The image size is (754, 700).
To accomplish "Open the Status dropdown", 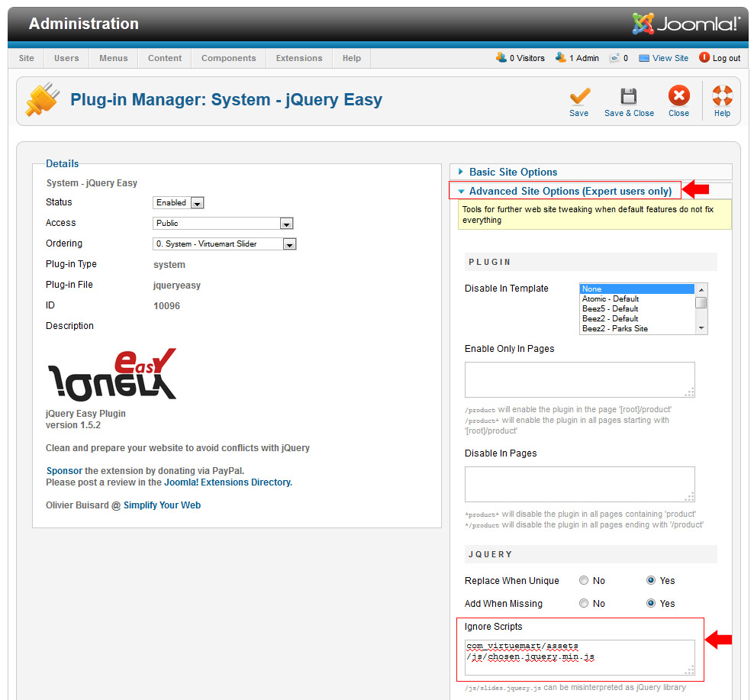I will (197, 203).
